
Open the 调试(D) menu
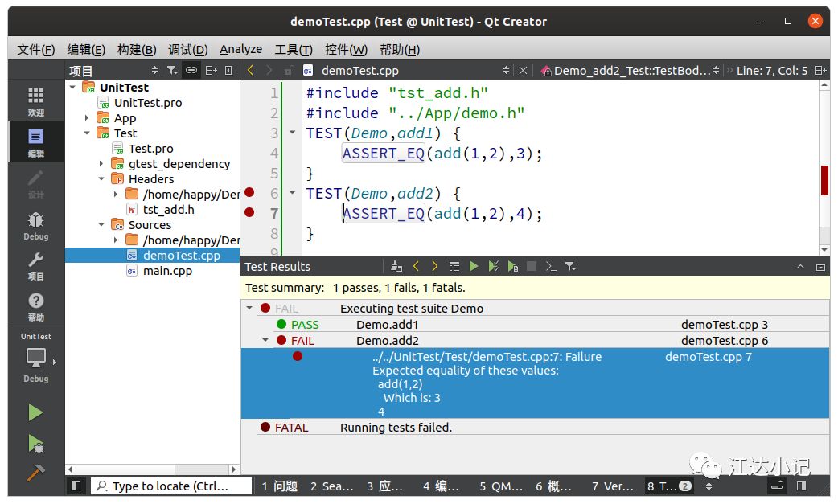187,50
